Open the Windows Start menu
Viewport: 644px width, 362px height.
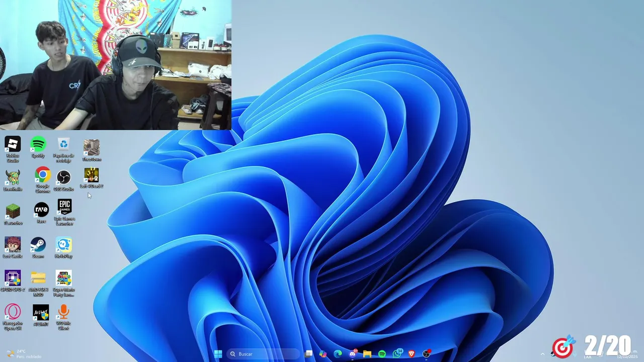pos(218,354)
